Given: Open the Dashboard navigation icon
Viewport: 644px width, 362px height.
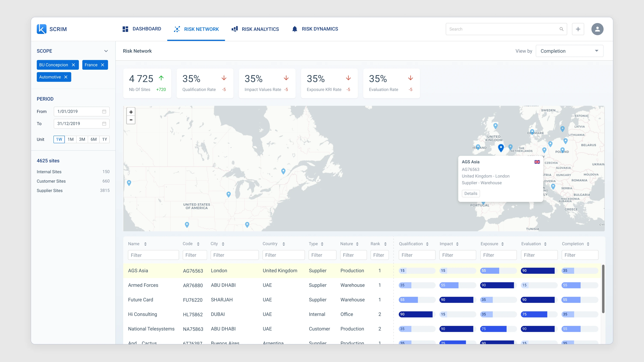Looking at the screenshot, I should click(x=126, y=29).
